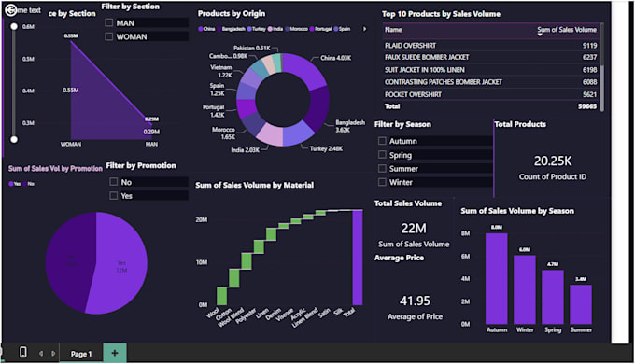Click the Winter bar in Sales Volume by Season
The width and height of the screenshot is (635, 364).
pos(525,289)
